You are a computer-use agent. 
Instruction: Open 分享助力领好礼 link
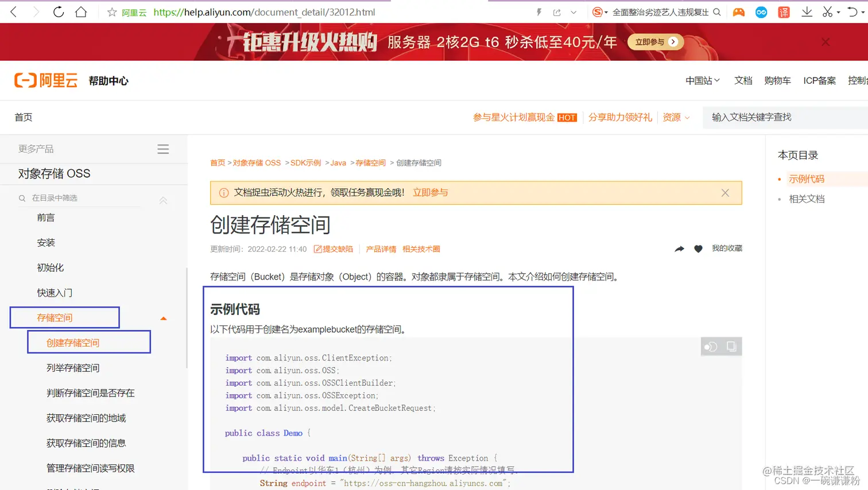point(620,117)
